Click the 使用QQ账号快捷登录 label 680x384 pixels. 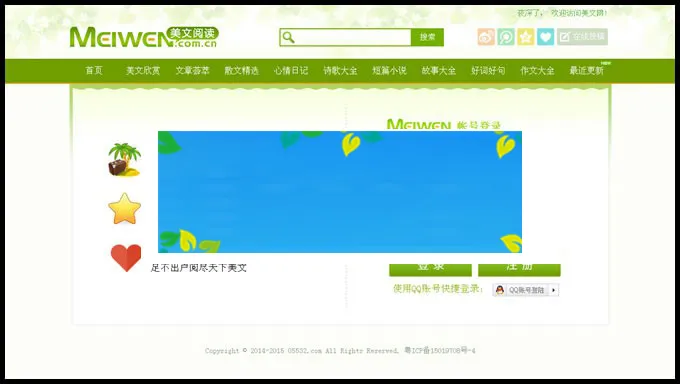pyautogui.click(x=438, y=289)
